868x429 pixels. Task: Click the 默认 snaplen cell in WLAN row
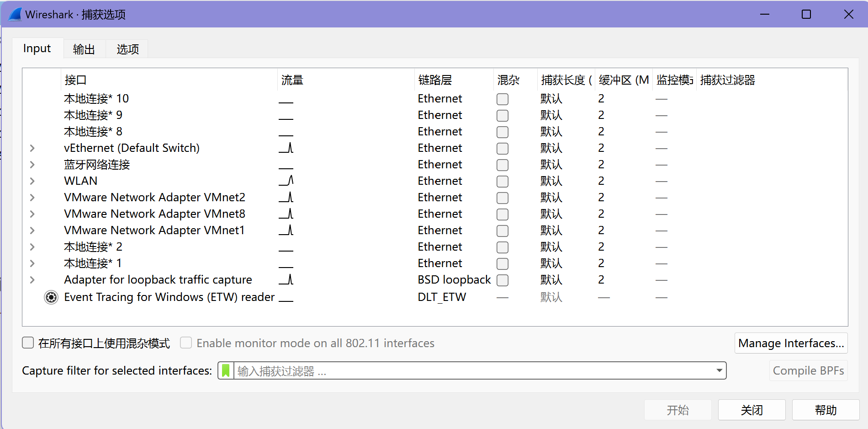click(551, 181)
